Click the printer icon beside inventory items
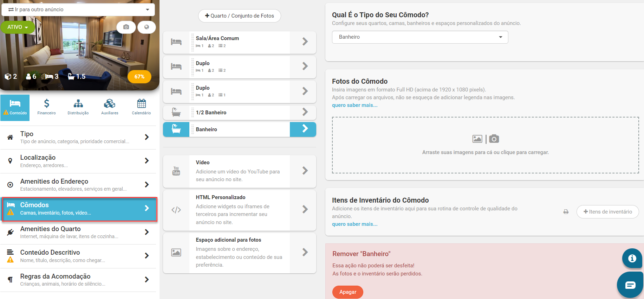Screen dimensions: 644x299 point(566,212)
